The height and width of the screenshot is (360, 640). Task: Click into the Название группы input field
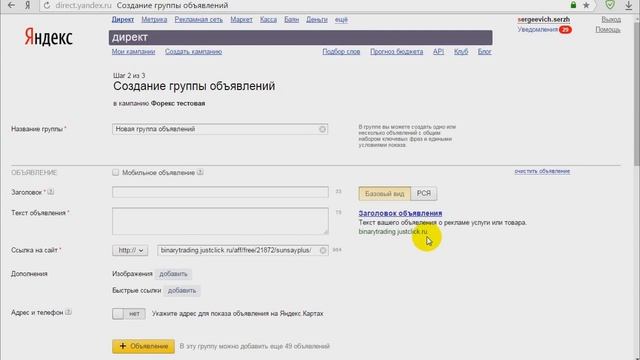220,129
